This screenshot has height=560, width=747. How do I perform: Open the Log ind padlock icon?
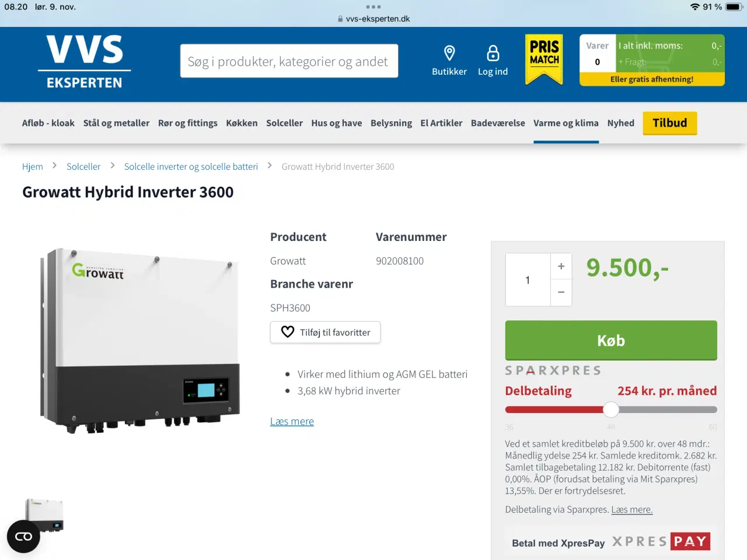click(x=493, y=53)
